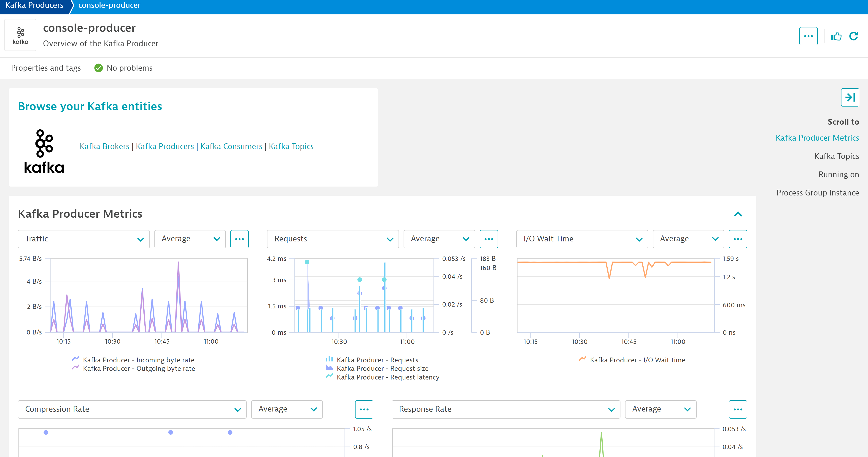
Task: Go to Kafka Producers breadcrumb
Action: (x=34, y=5)
